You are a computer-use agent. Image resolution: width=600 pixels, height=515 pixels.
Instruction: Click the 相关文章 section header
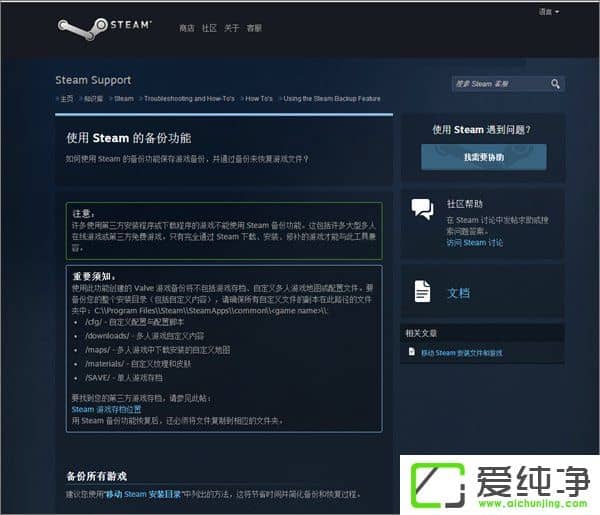click(x=421, y=333)
